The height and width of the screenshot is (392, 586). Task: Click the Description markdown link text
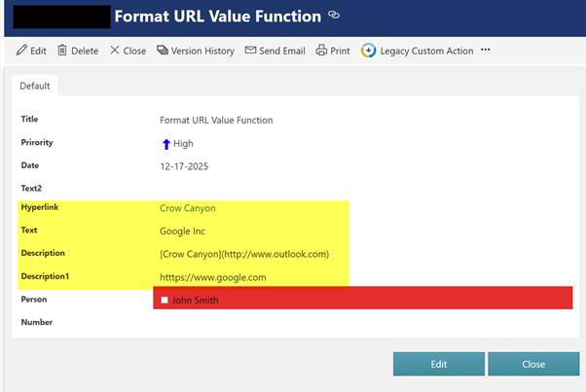[244, 254]
